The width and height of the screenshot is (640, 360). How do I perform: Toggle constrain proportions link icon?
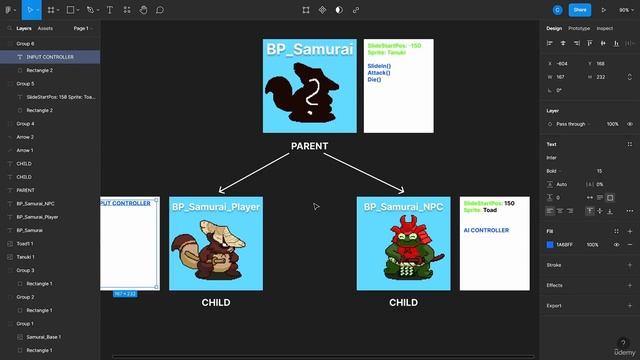coord(630,77)
